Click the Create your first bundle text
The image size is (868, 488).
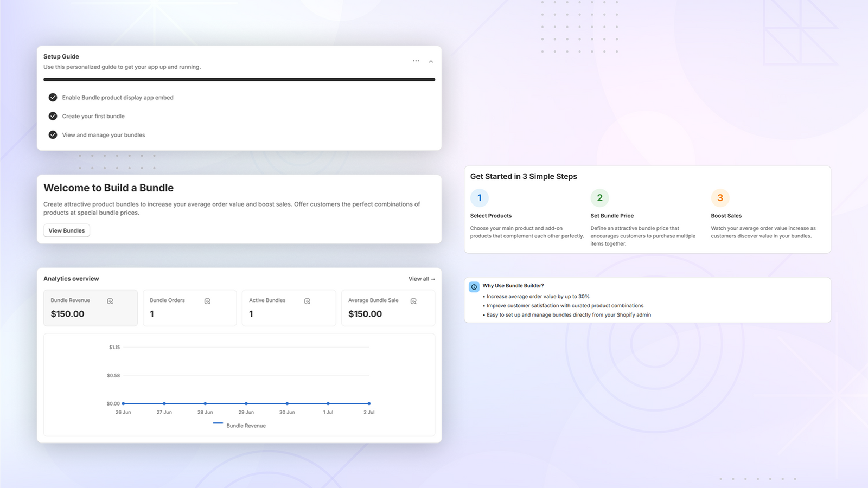pos(93,116)
